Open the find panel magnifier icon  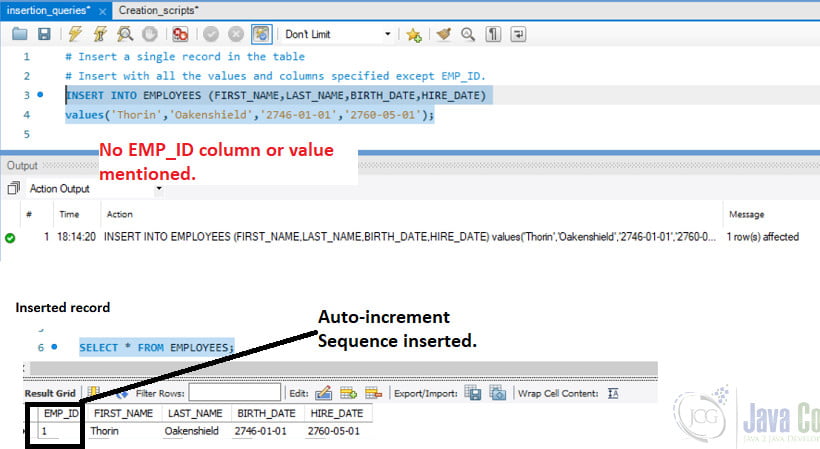coord(468,34)
